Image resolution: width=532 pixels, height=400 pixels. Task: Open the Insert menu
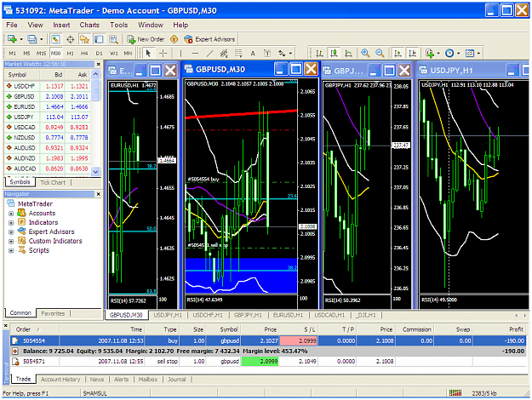61,25
